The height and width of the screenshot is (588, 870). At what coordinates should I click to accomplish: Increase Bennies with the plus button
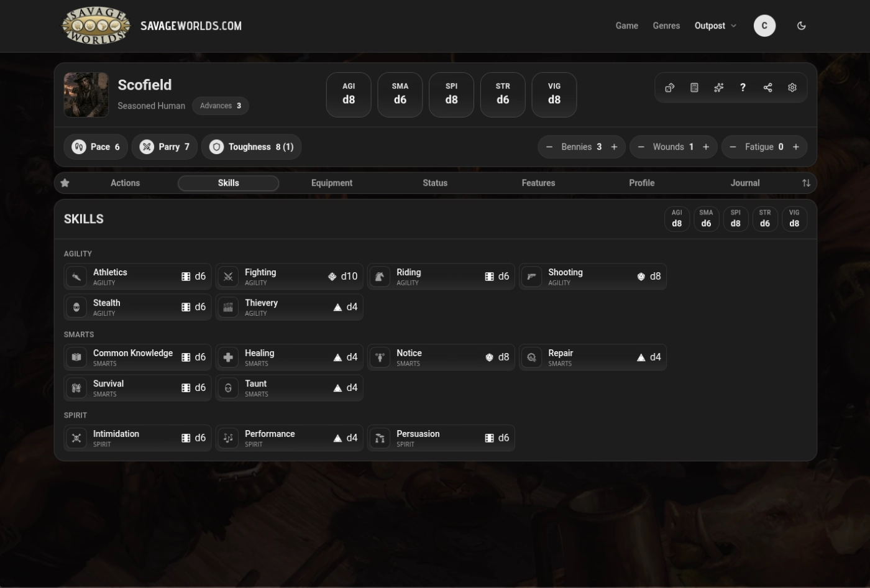pos(614,147)
